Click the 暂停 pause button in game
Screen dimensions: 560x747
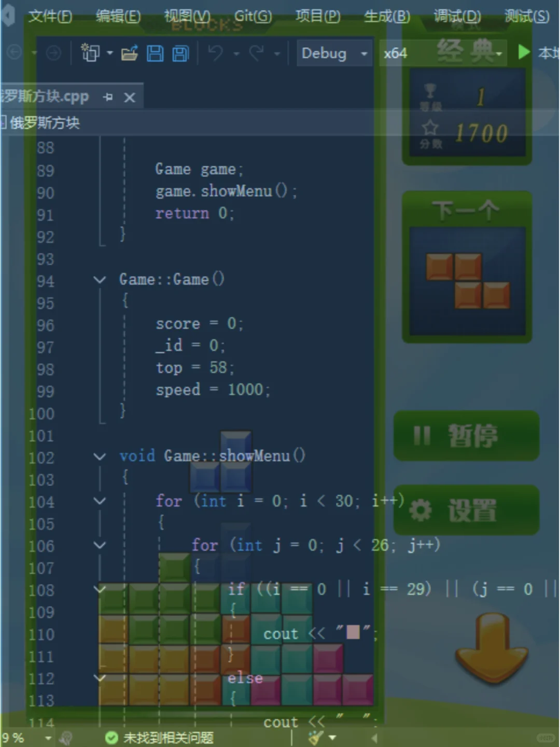click(466, 436)
